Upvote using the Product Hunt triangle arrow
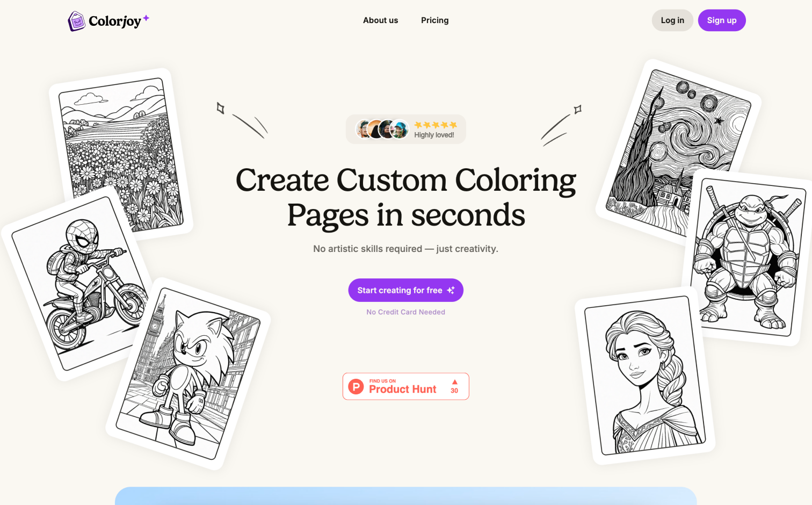812x505 pixels. point(454,382)
